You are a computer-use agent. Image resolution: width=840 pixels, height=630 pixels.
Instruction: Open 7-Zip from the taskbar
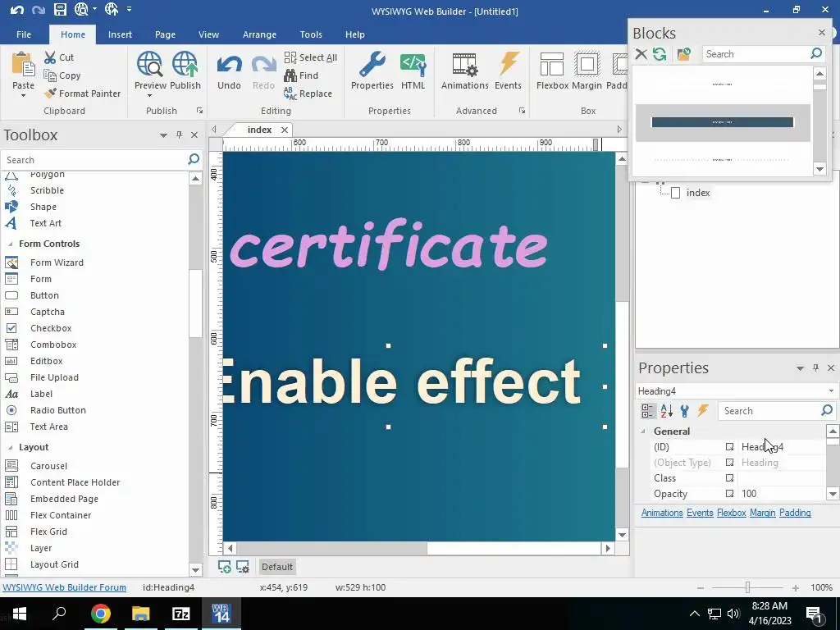pyautogui.click(x=181, y=614)
